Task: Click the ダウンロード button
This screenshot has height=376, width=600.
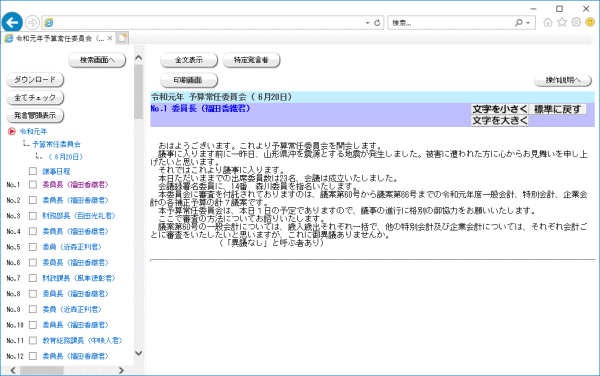Action: click(x=35, y=80)
